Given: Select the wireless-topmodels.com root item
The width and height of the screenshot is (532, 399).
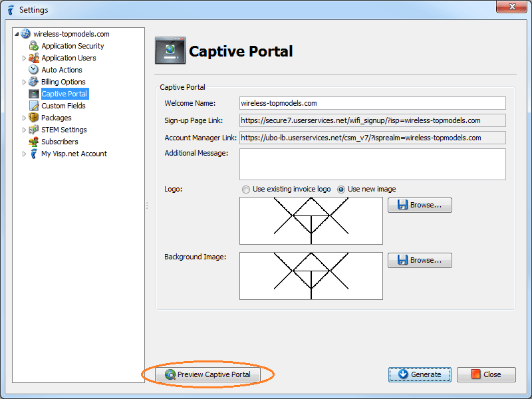Looking at the screenshot, I should (71, 34).
